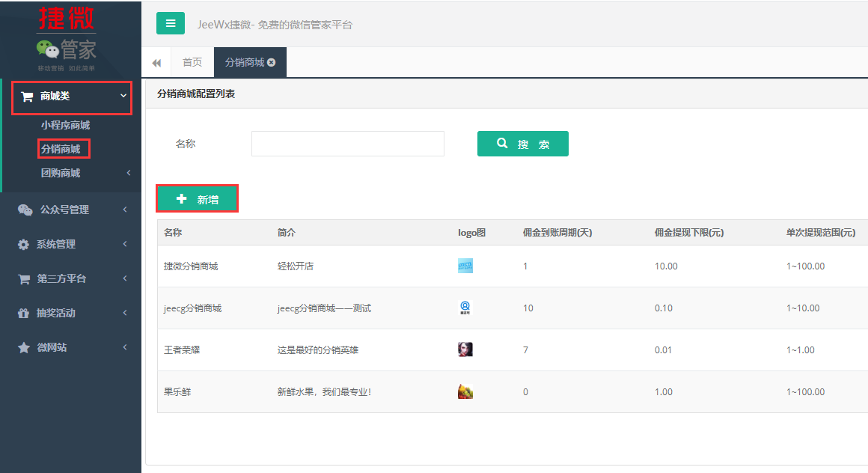The width and height of the screenshot is (868, 473).
Task: Click the 这是最好的分销英雄 description cell
Action: pos(318,350)
